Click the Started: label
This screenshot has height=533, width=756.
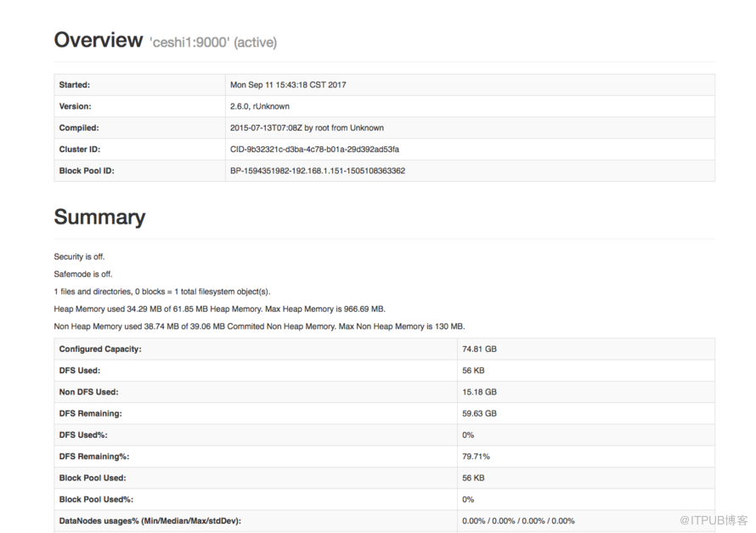74,85
